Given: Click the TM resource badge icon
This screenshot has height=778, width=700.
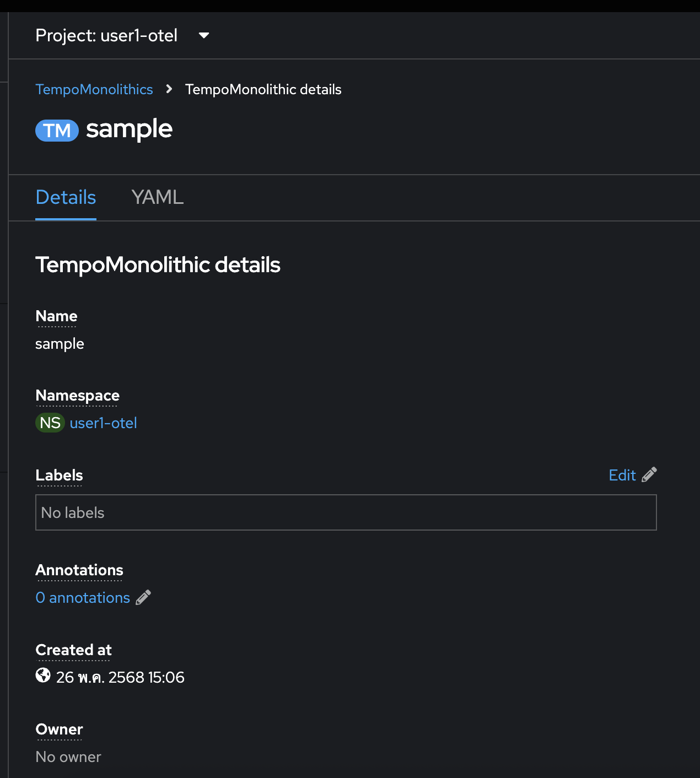Looking at the screenshot, I should tap(57, 131).
